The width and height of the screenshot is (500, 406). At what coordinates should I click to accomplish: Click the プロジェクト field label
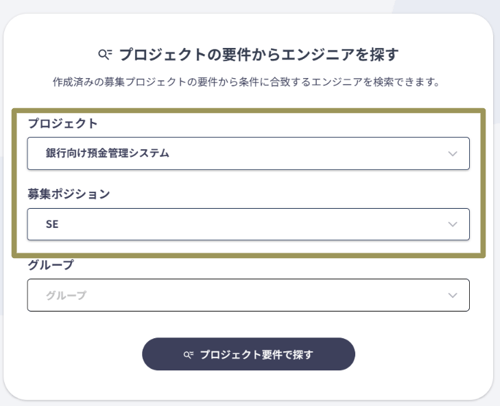pos(63,123)
